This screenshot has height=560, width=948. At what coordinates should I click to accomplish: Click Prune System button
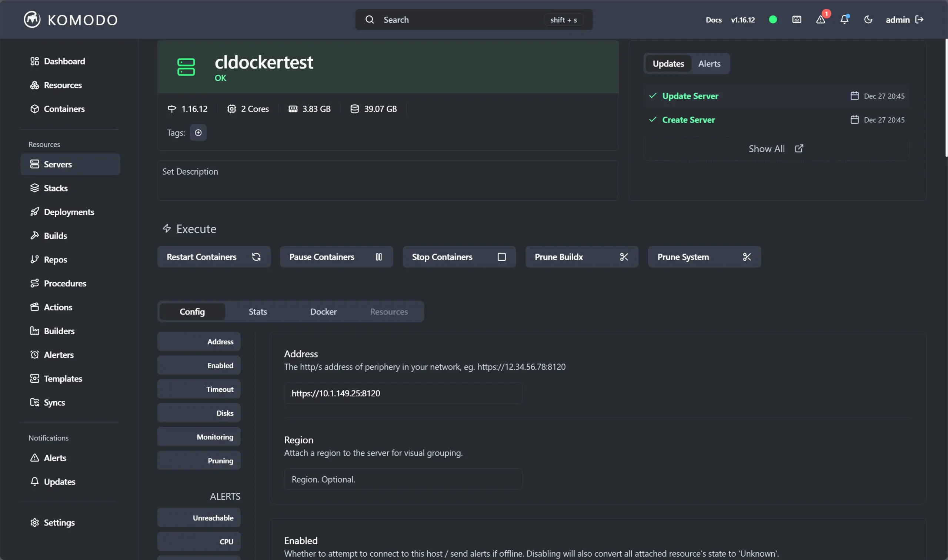click(x=704, y=257)
